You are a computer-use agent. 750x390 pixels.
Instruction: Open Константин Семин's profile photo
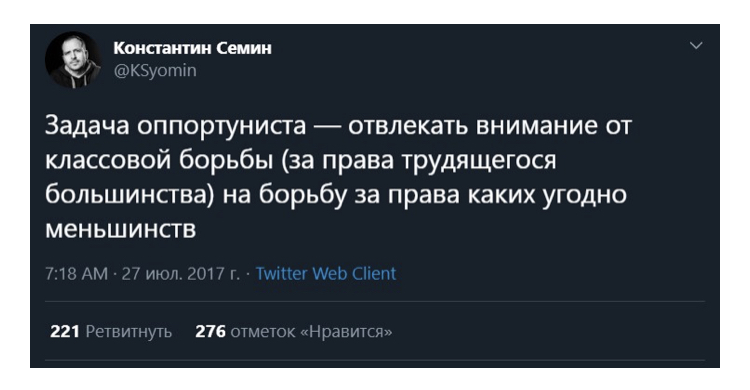pos(73,60)
